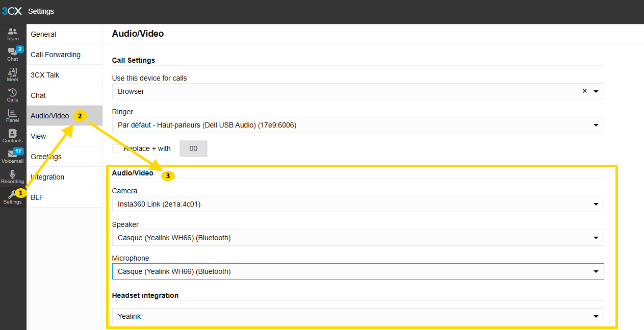The image size is (644, 330).
Task: Open the Microphone device dropdown
Action: (358, 271)
